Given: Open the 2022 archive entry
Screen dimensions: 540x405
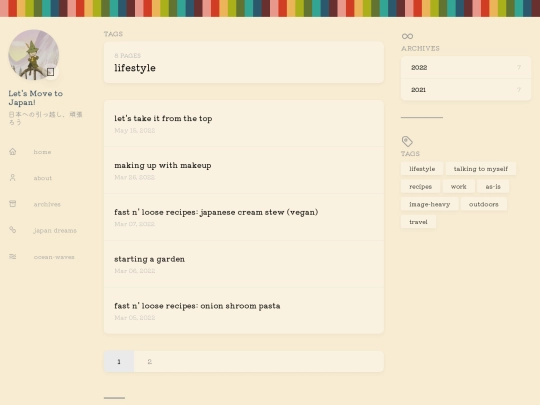Looking at the screenshot, I should [466, 68].
